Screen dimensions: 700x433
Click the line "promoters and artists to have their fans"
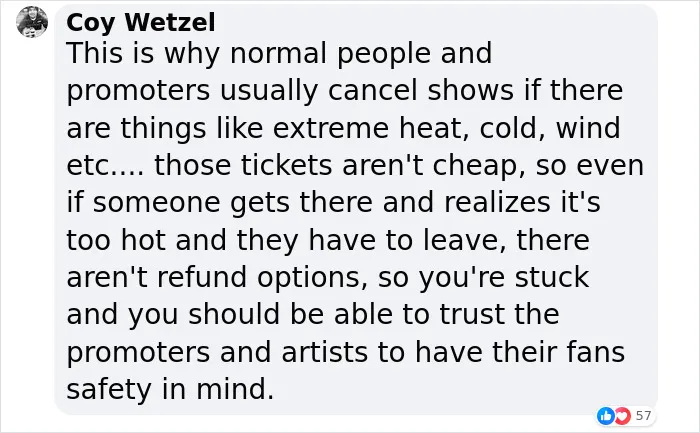(x=346, y=353)
